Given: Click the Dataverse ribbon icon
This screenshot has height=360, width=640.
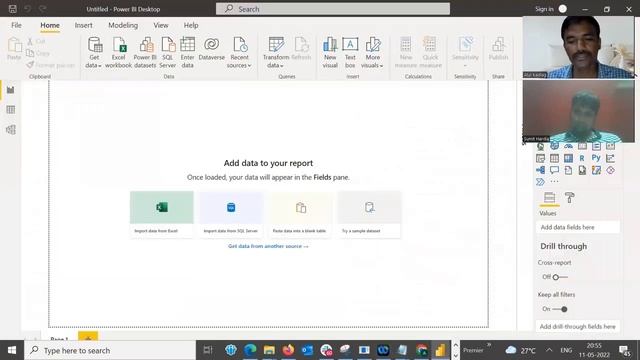Looking at the screenshot, I should [x=211, y=49].
